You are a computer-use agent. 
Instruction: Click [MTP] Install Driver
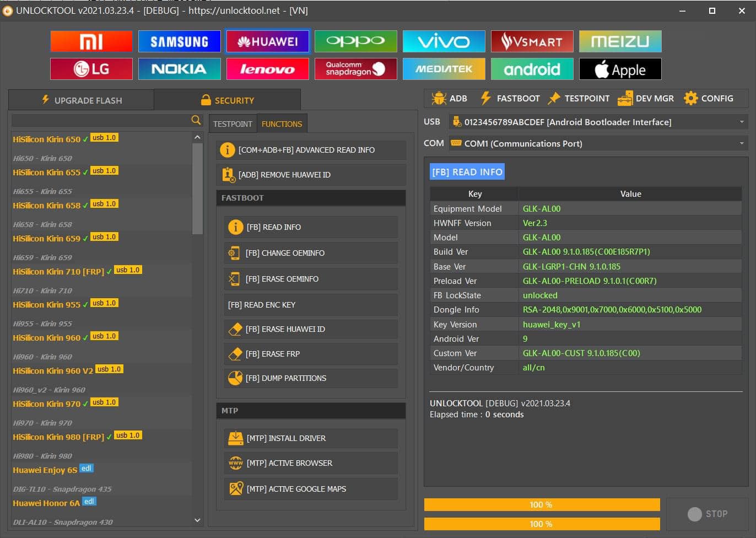pos(311,438)
